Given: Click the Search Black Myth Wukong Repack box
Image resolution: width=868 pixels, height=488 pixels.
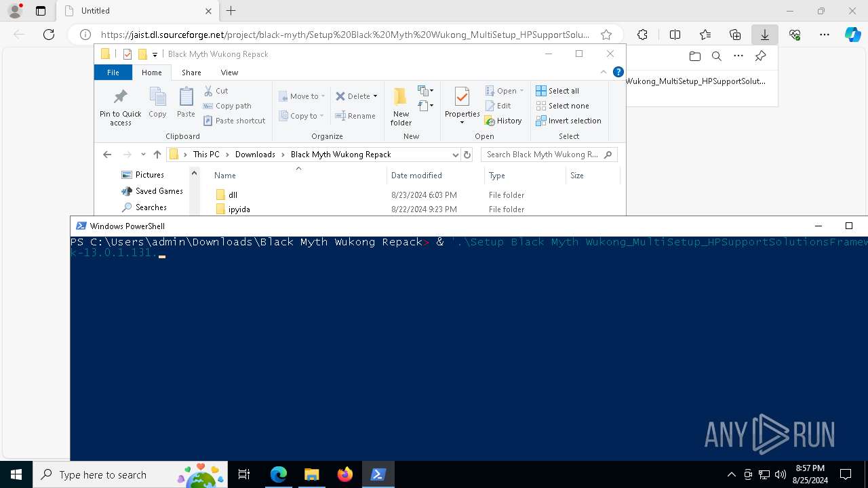Looking at the screenshot, I should tap(549, 155).
